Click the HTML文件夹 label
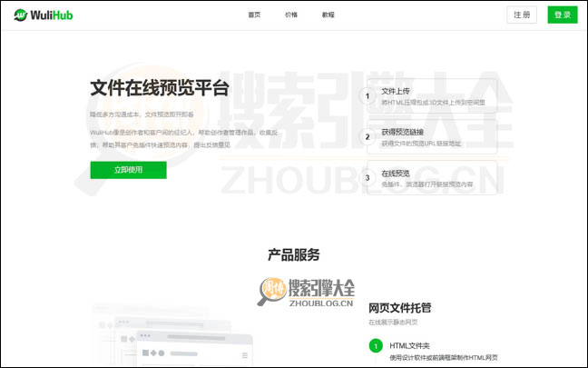The height and width of the screenshot is (368, 588). [409, 345]
